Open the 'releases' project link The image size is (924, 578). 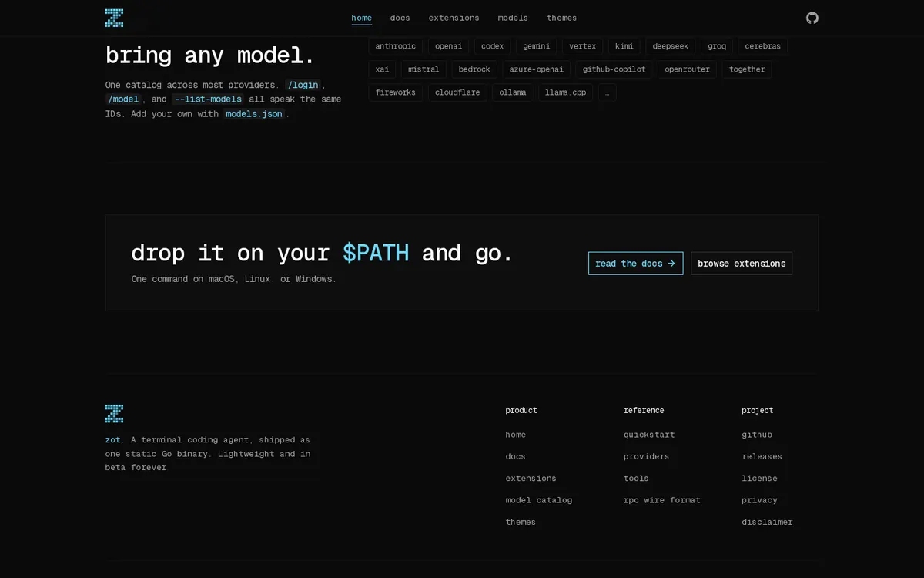(x=762, y=456)
